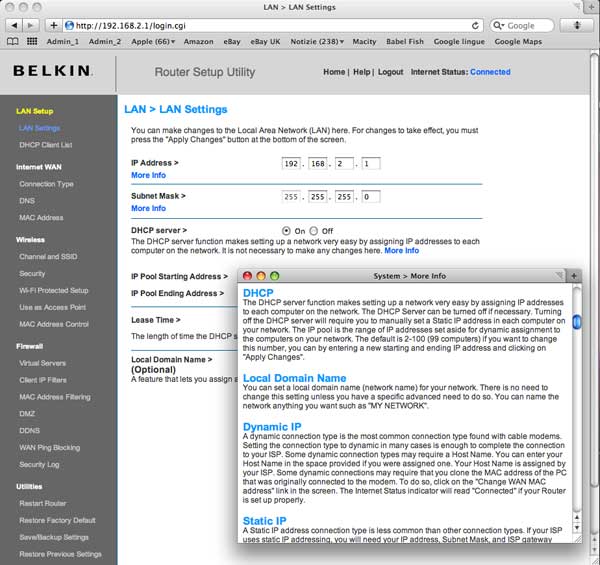This screenshot has width=600, height=565.
Task: Open WAN Ping Blocking page
Action: (x=50, y=447)
